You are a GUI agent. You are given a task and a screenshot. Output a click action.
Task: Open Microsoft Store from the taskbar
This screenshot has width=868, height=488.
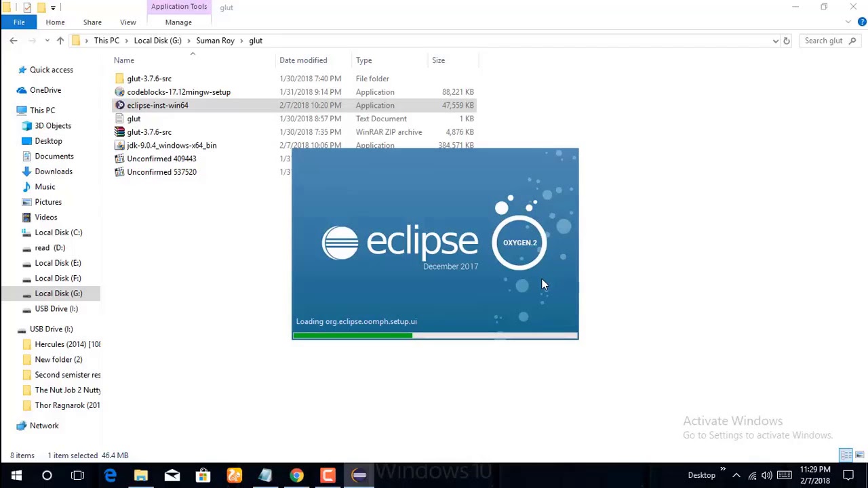[x=203, y=475]
